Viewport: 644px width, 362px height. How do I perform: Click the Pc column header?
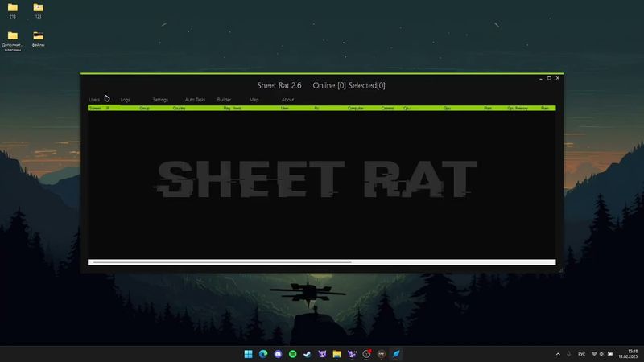[316, 108]
